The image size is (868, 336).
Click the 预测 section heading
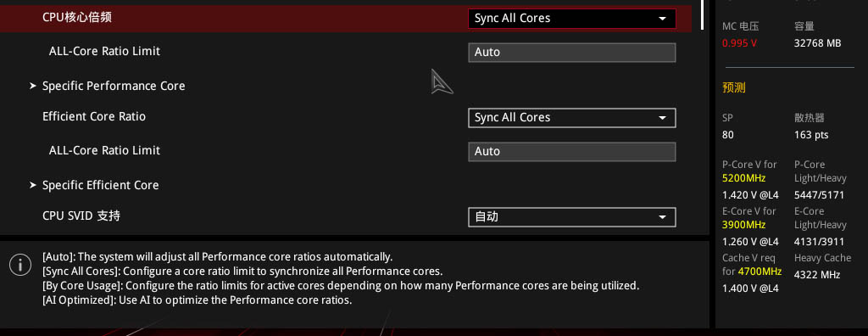[x=734, y=87]
